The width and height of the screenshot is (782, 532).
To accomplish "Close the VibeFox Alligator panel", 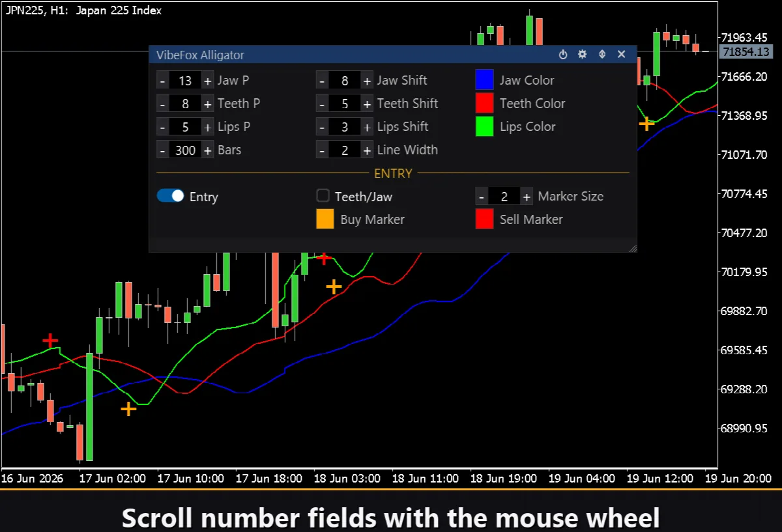I will (x=622, y=55).
